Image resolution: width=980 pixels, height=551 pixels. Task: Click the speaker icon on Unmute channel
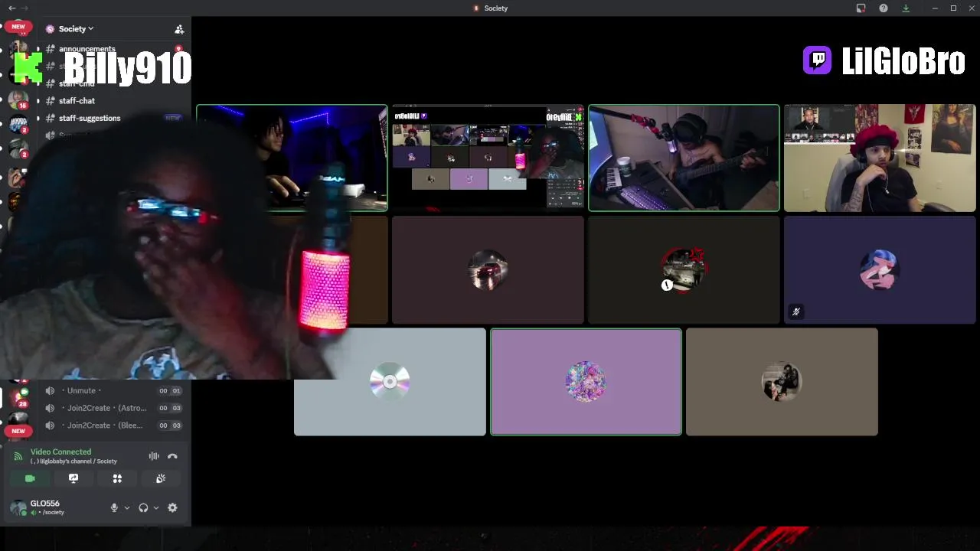point(50,390)
